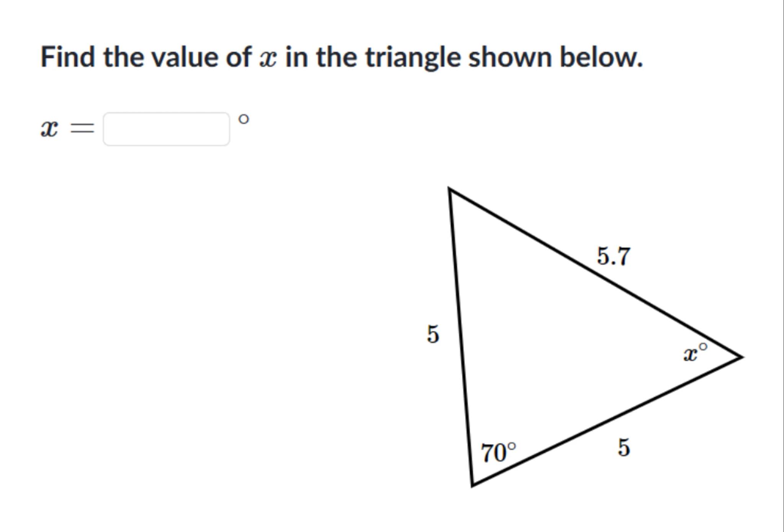The width and height of the screenshot is (784, 532).
Task: Click the 5 label below the bottom side
Action: (624, 447)
